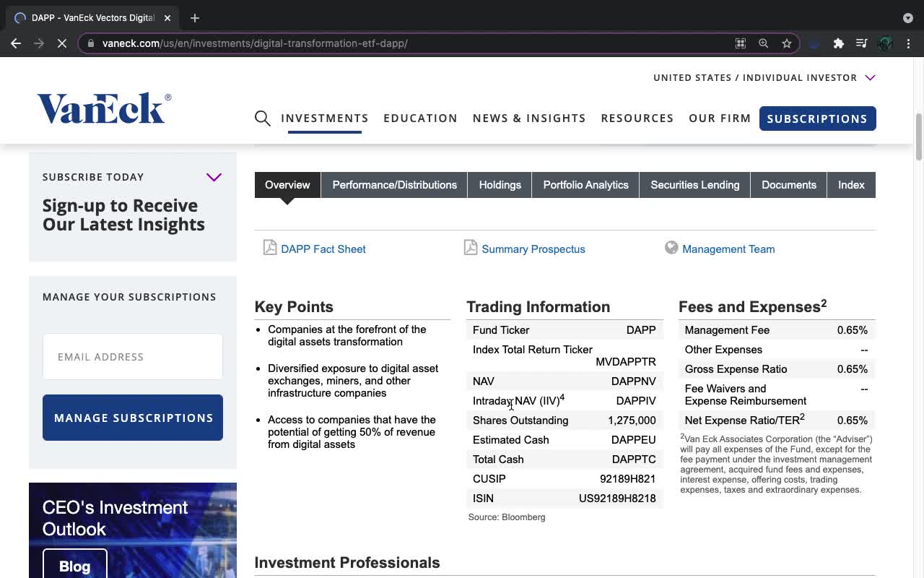Click the VanEck logo
Viewport: 924px width, 578px height.
105,108
